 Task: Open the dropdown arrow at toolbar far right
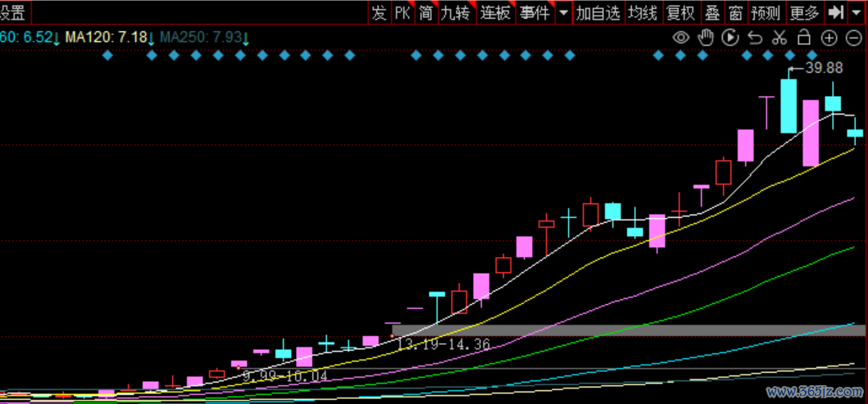pos(855,11)
